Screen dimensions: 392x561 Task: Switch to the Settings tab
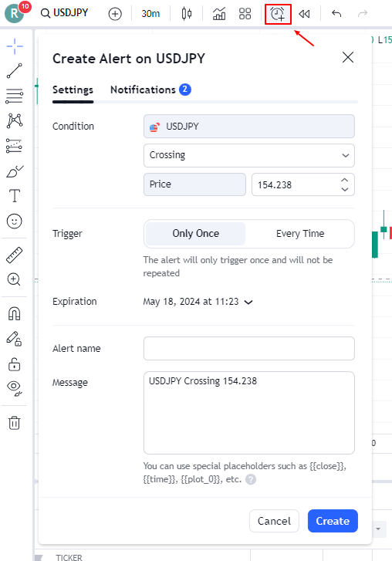coord(73,90)
